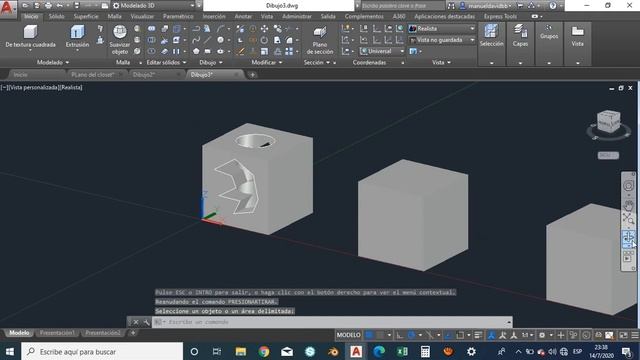Select the array tool in Modificar panel
640x360 pixels.
(289, 51)
